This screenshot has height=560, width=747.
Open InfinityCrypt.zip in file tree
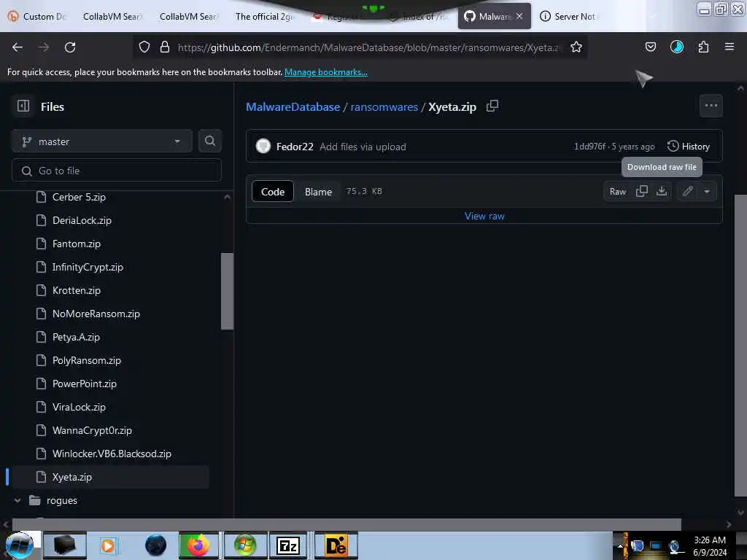point(88,267)
